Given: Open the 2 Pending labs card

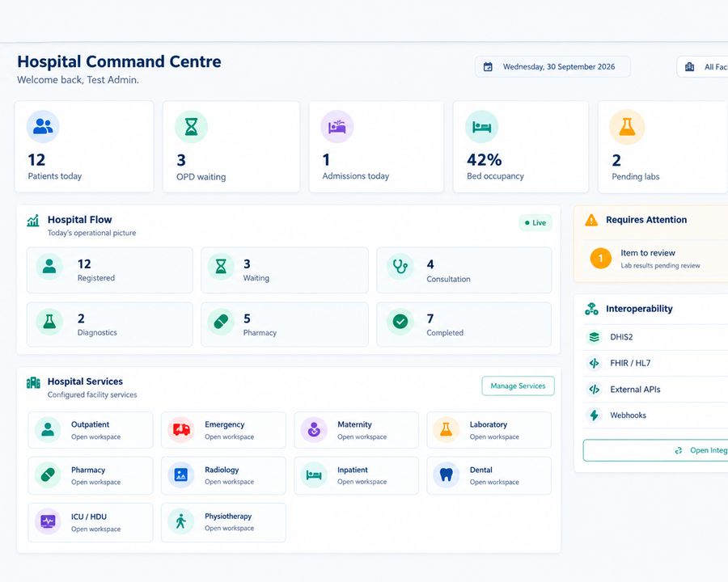Looking at the screenshot, I should pyautogui.click(x=663, y=146).
